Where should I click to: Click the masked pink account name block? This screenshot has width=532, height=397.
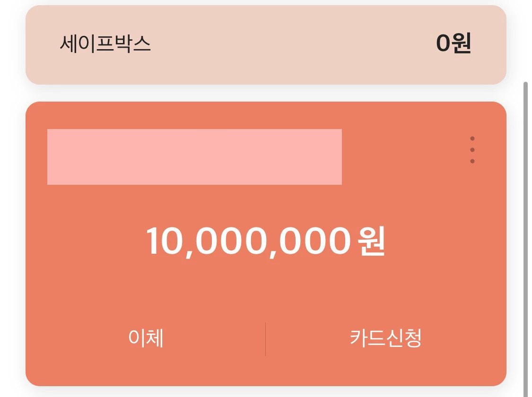tap(194, 157)
